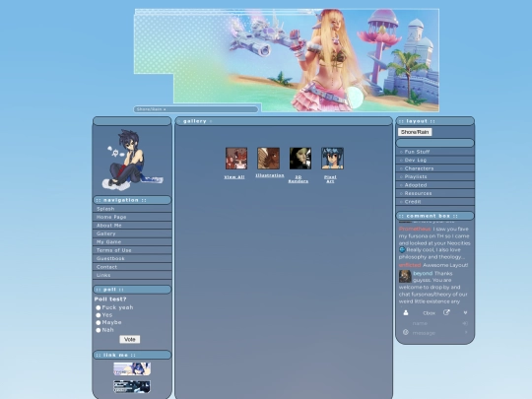Click the blue emoji in Prometheus's comment
Viewport: 532px width, 399px height.
pos(402,249)
